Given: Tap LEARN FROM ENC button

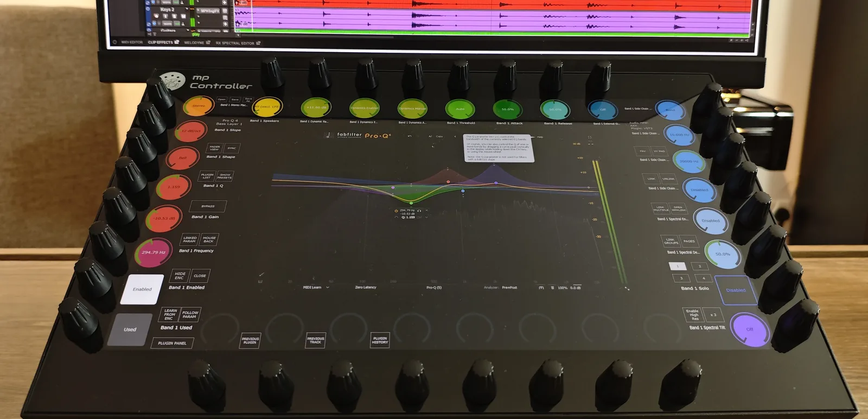Looking at the screenshot, I should [x=170, y=315].
